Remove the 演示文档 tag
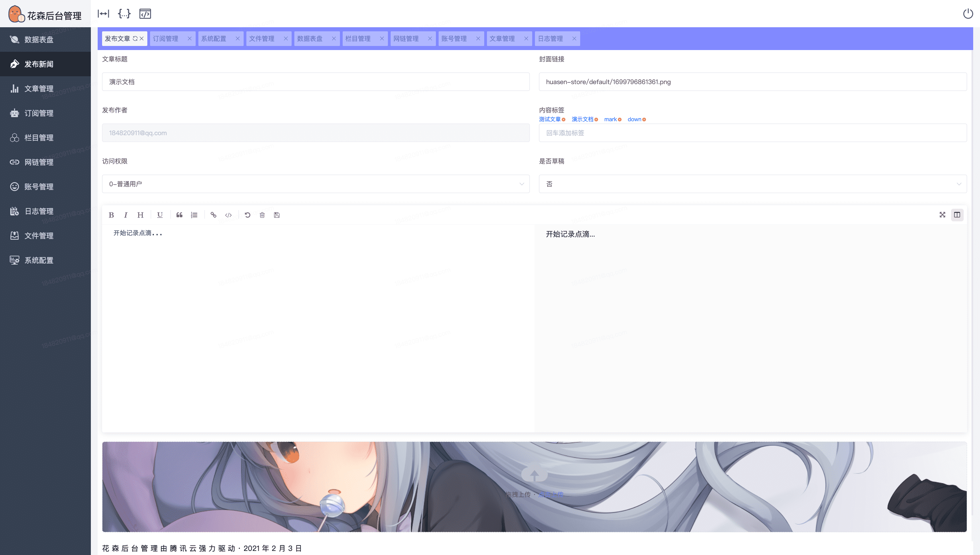Screen dimensions: 980x555 [x=597, y=120]
